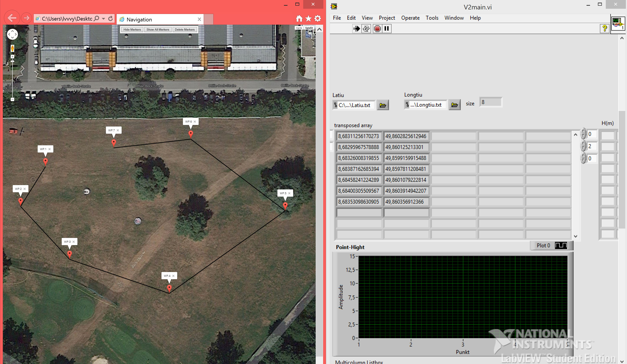Open the Tools menu
The height and width of the screenshot is (364, 627).
click(432, 18)
